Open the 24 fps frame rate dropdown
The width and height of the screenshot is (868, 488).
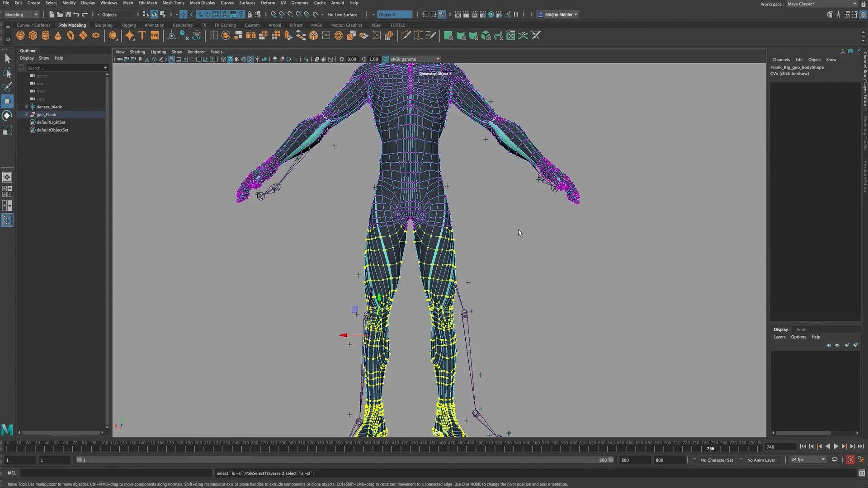(808, 460)
